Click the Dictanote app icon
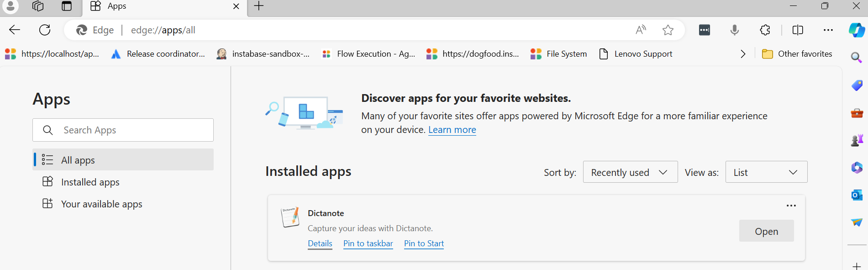 coord(290,217)
